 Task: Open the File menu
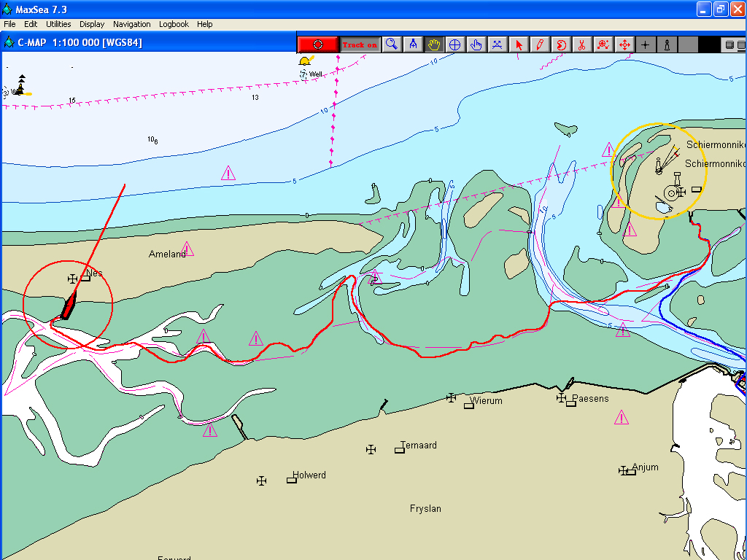click(9, 24)
